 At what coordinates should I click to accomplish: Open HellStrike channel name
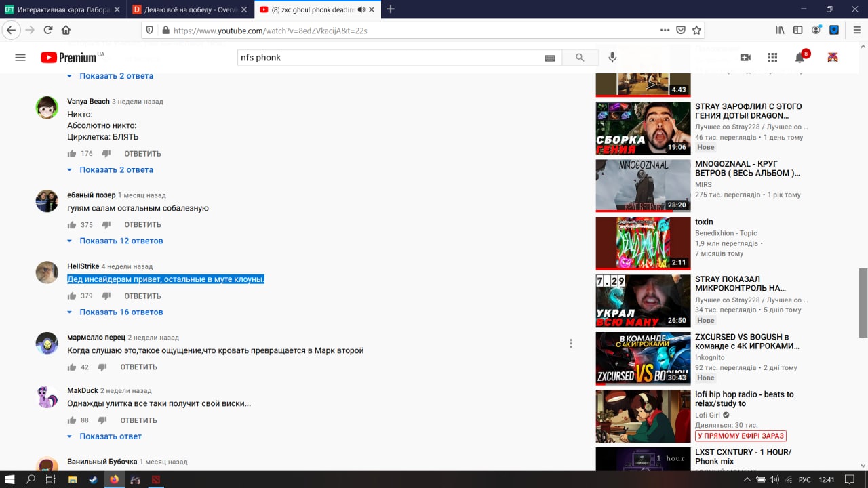tap(83, 266)
